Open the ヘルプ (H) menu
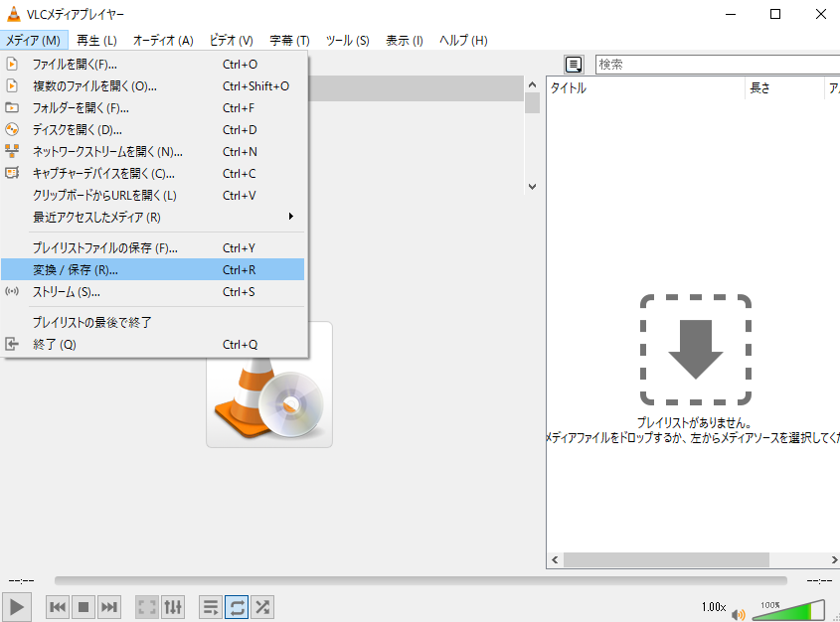 click(463, 40)
